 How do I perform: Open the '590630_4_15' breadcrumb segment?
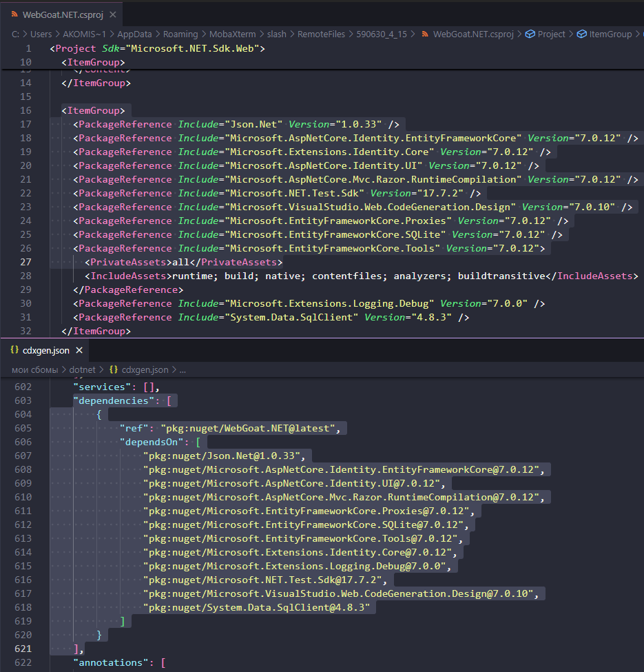(382, 34)
